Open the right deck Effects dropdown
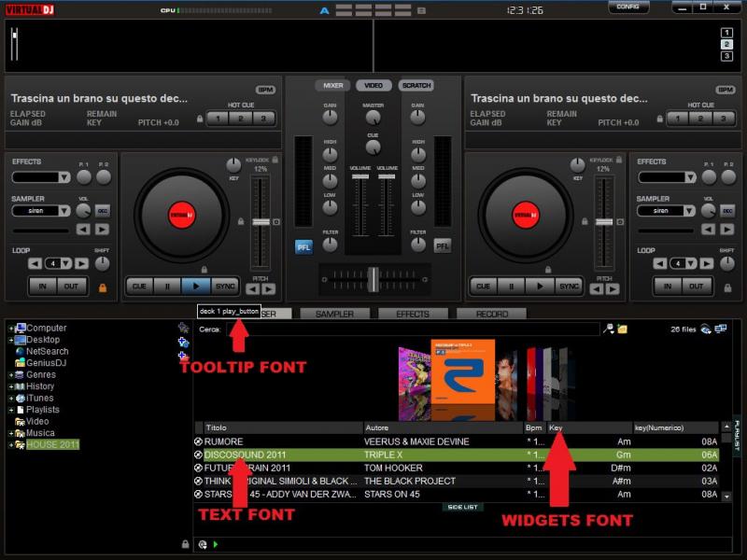This screenshot has width=747, height=560. click(x=690, y=177)
